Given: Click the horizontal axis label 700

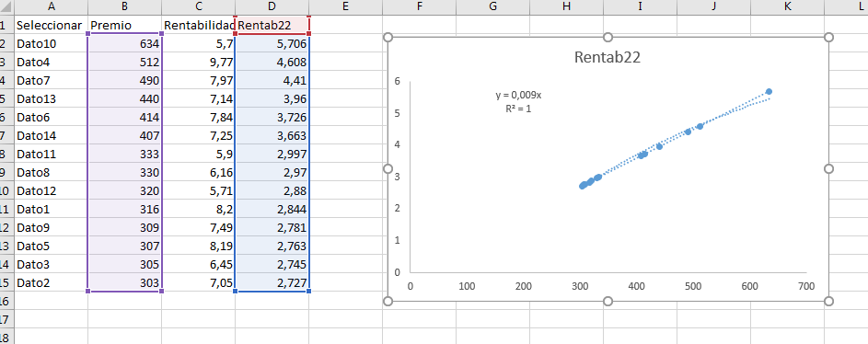Looking at the screenshot, I should [806, 286].
